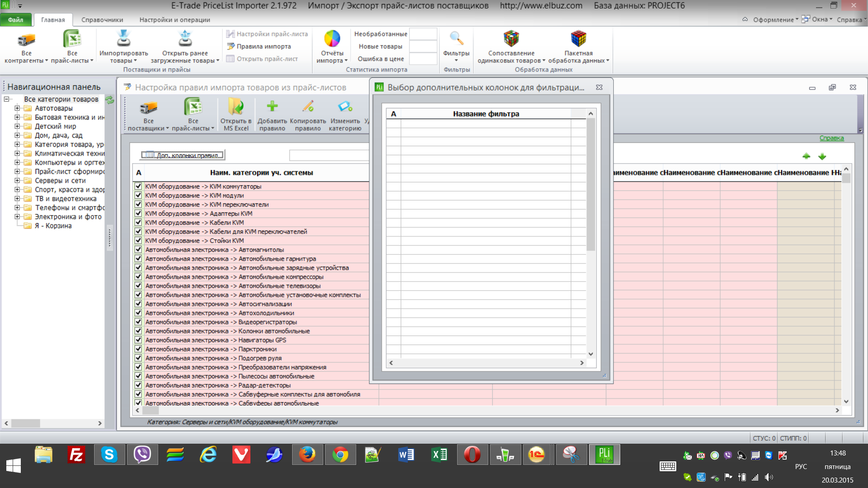Click the Фильтры magnifier icon

(456, 39)
